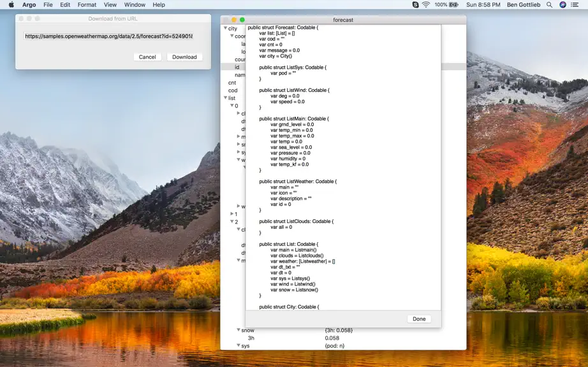Open the Format menu
Image resolution: width=588 pixels, height=367 pixels.
pos(87,4)
